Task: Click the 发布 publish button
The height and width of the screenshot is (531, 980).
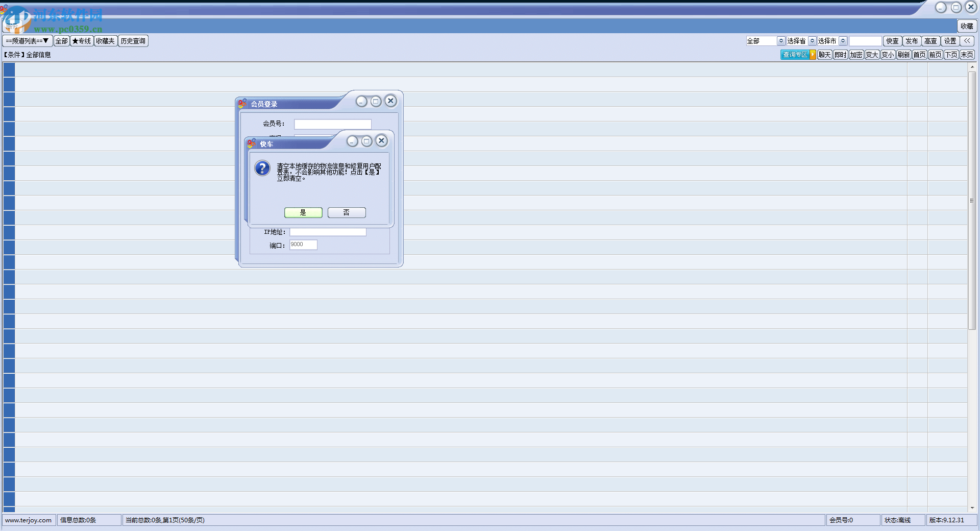Action: pyautogui.click(x=912, y=41)
